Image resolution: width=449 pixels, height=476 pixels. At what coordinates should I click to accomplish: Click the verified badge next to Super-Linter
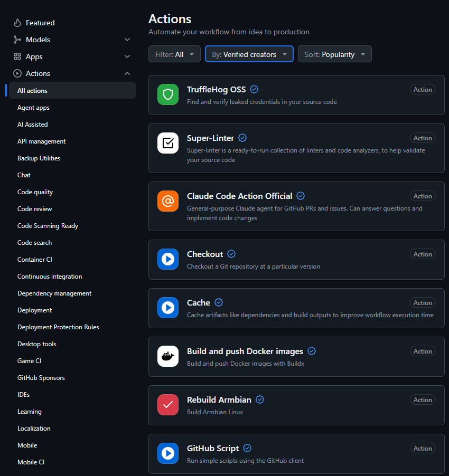(242, 138)
